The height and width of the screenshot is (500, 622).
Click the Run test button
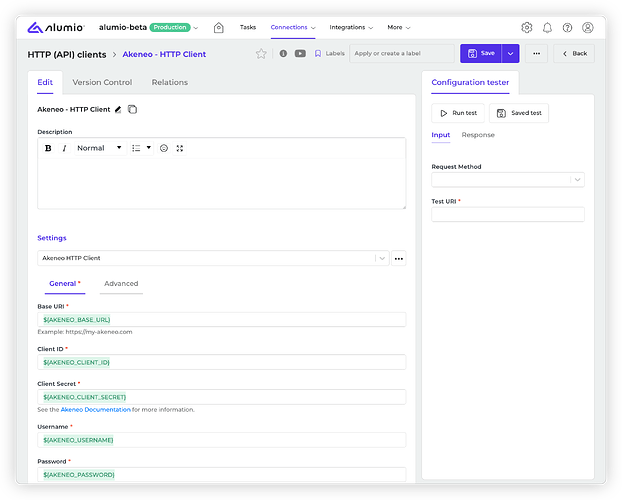(x=458, y=113)
